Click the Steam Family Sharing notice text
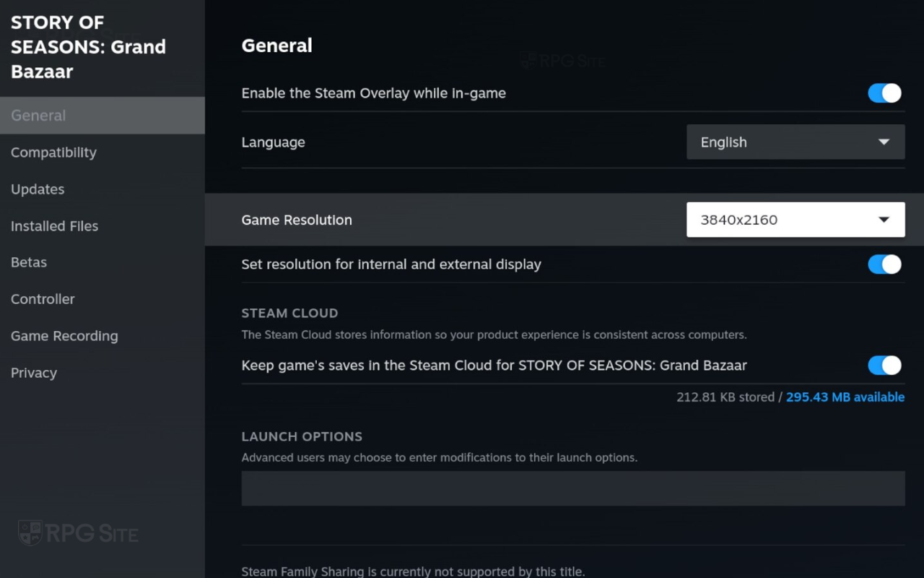This screenshot has height=578, width=924. (x=413, y=571)
